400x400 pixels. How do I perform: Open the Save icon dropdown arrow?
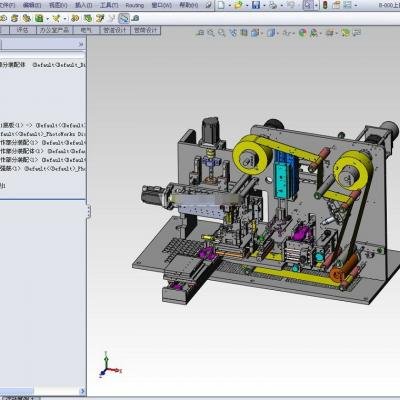pyautogui.click(x=264, y=5)
